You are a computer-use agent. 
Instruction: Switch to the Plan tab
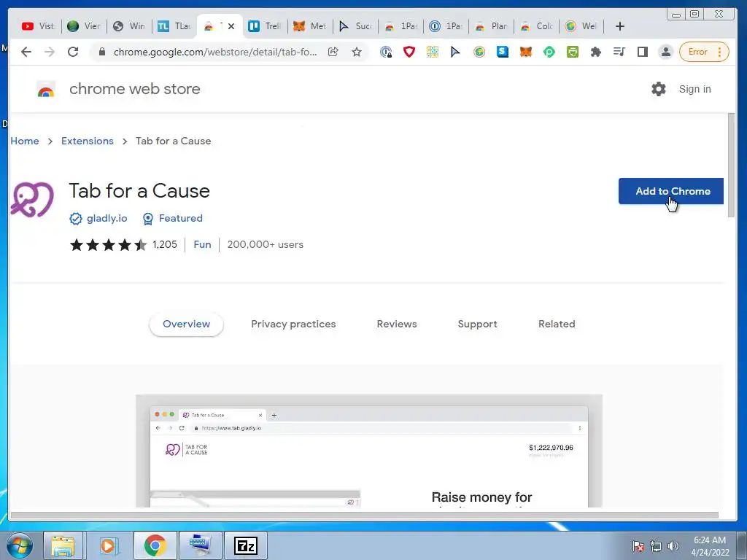491,26
